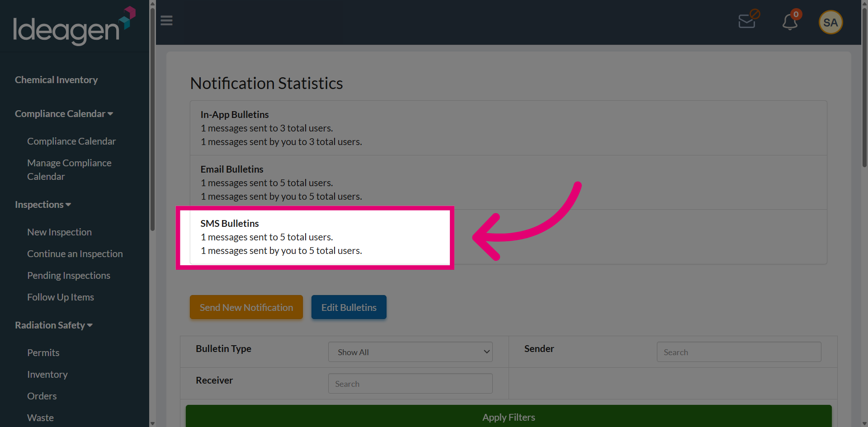Open the messages envelope icon
The height and width of the screenshot is (427, 868).
coord(749,19)
